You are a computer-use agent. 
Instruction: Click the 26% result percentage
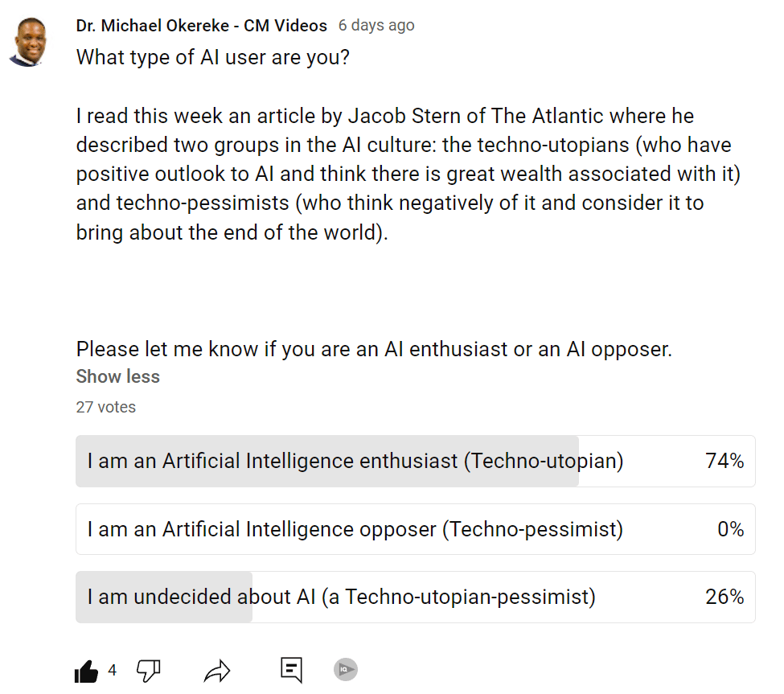[724, 597]
